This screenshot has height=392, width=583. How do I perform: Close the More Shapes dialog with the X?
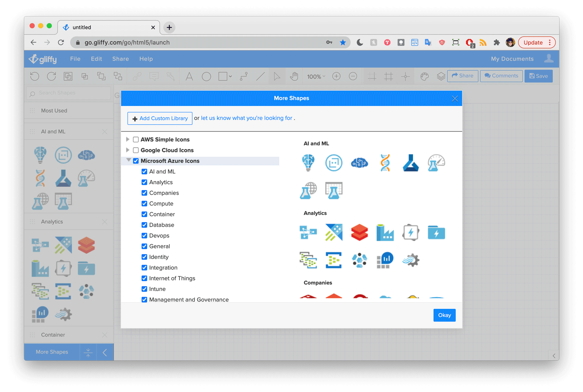click(x=455, y=99)
